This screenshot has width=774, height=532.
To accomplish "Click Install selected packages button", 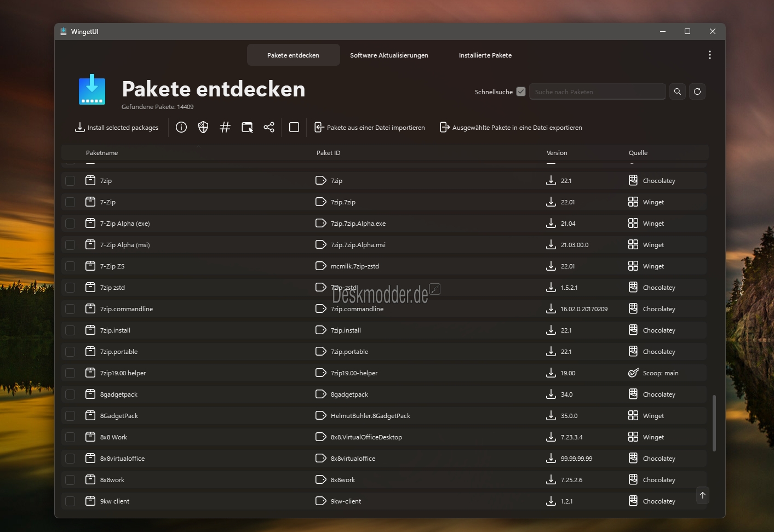I will (116, 127).
